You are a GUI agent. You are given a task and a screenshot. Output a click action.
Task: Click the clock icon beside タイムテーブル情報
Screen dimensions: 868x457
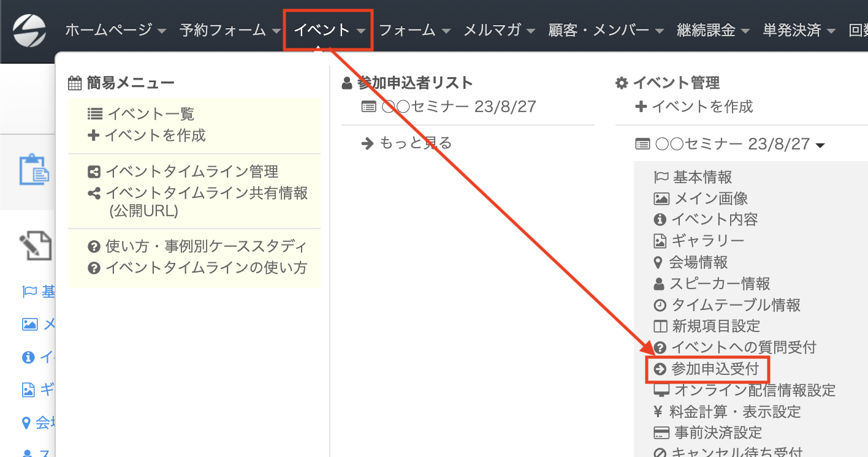coord(660,305)
